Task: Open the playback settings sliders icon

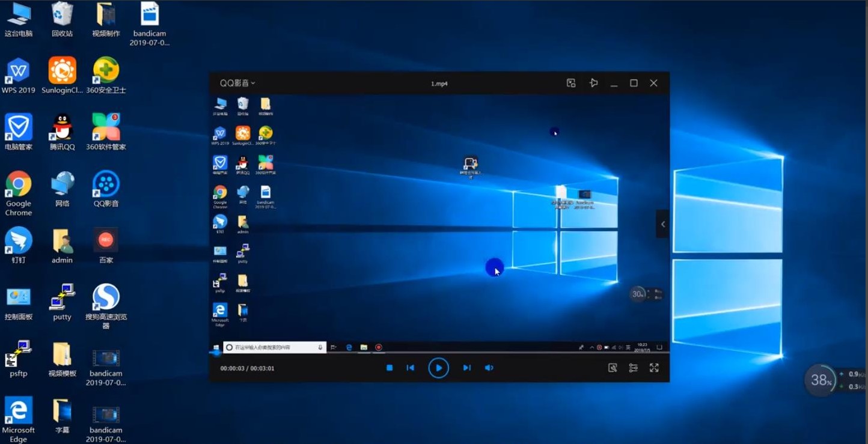Action: [634, 368]
